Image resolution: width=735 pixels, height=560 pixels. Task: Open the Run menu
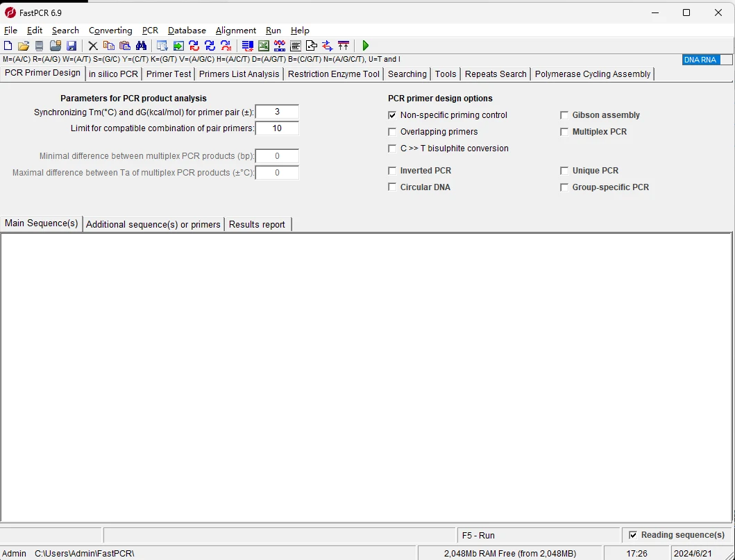tap(273, 31)
